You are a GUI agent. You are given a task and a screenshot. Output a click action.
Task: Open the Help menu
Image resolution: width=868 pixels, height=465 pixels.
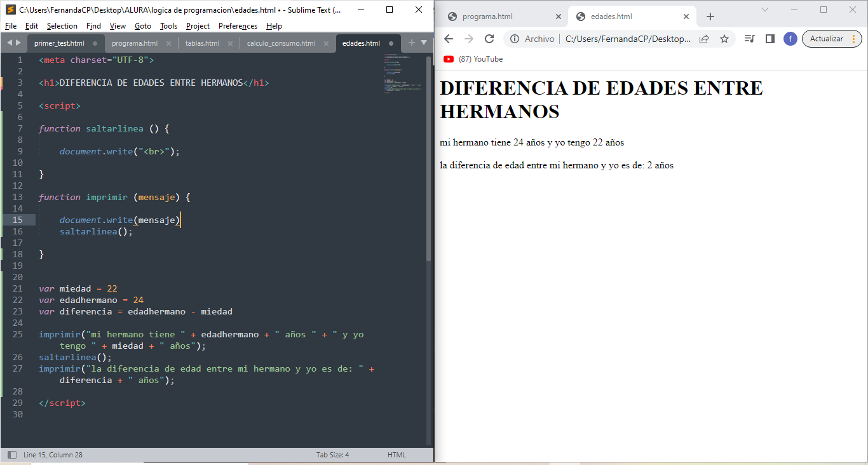(x=274, y=26)
